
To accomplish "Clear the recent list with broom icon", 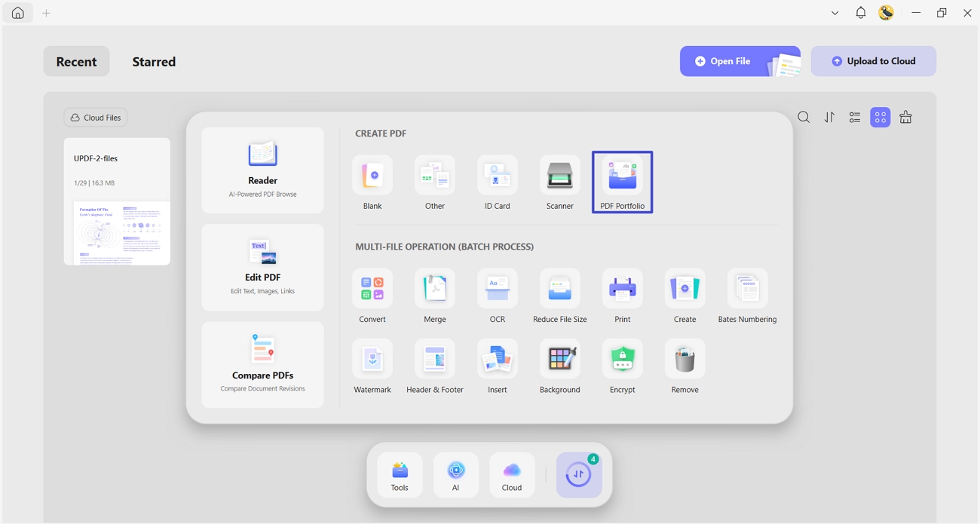I will pyautogui.click(x=906, y=118).
